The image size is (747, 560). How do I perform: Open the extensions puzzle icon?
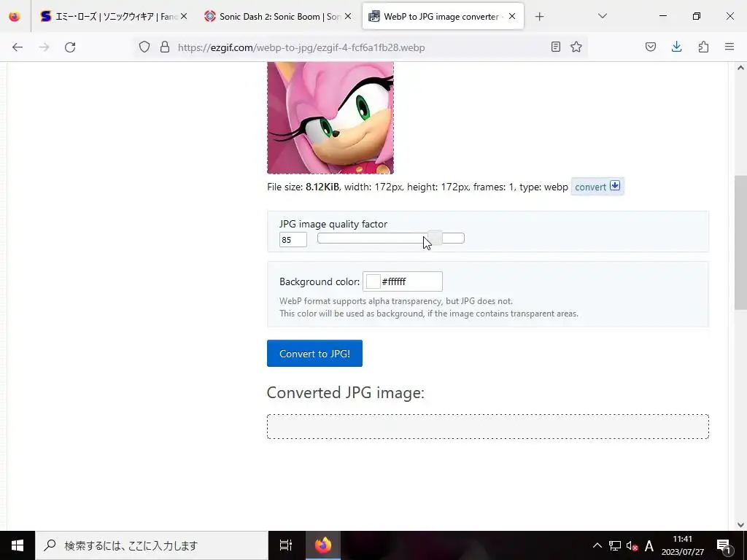point(703,47)
